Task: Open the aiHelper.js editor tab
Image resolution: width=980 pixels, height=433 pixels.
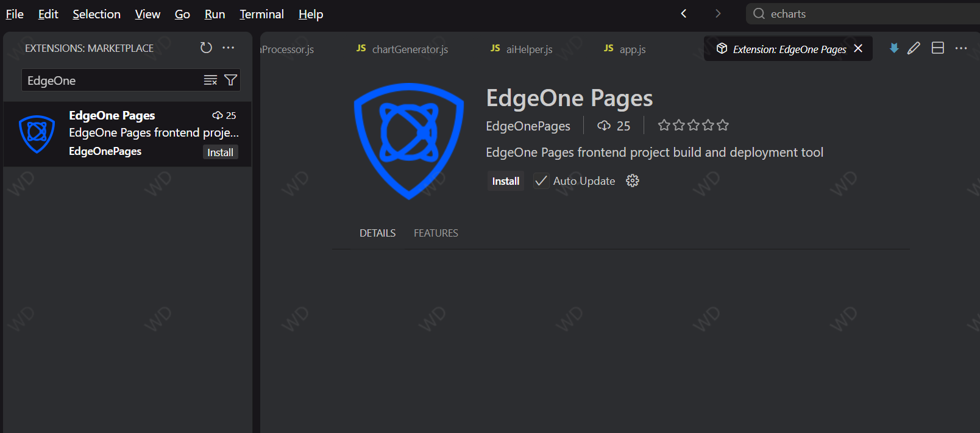Action: [522, 49]
